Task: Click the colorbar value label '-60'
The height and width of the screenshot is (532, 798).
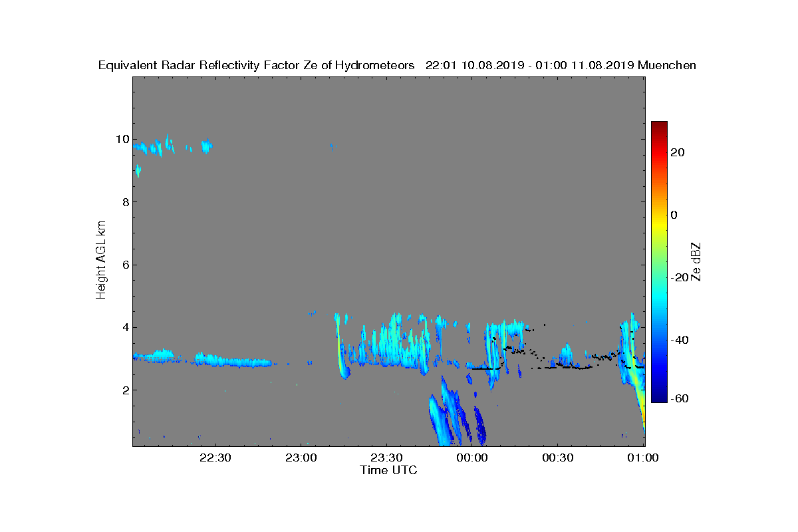Action: coord(679,398)
